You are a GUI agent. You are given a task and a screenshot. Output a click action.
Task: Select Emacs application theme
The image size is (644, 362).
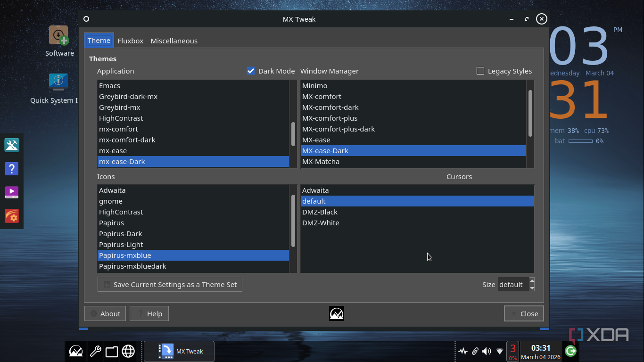tap(193, 86)
